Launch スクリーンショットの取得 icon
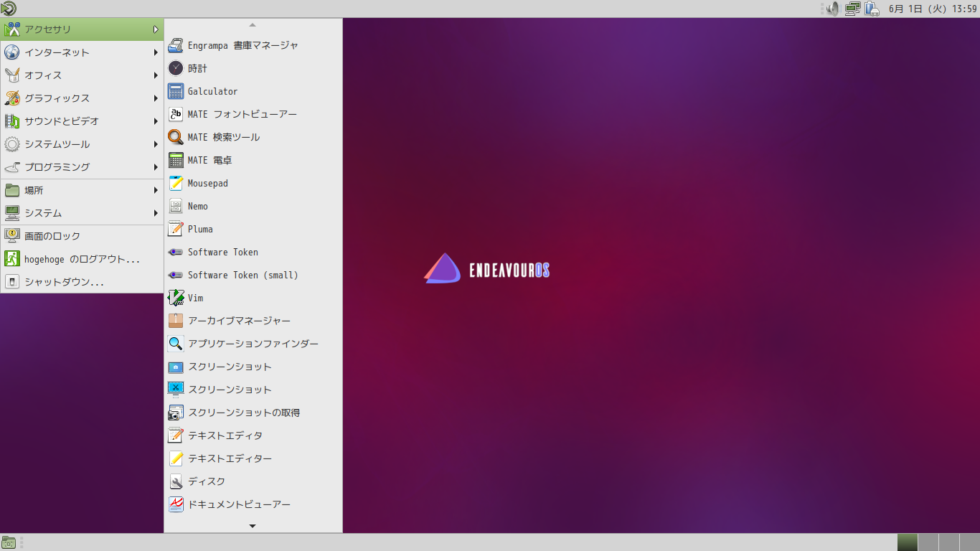This screenshot has height=551, width=980. tap(176, 413)
